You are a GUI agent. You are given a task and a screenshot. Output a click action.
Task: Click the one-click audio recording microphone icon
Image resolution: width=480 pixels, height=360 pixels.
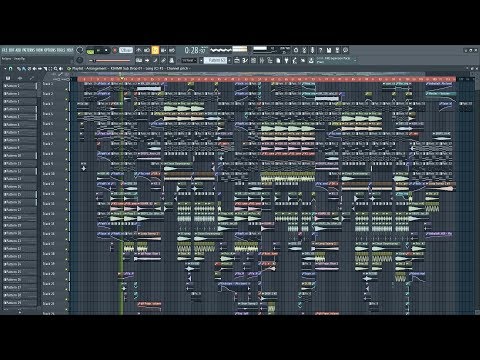point(312,50)
